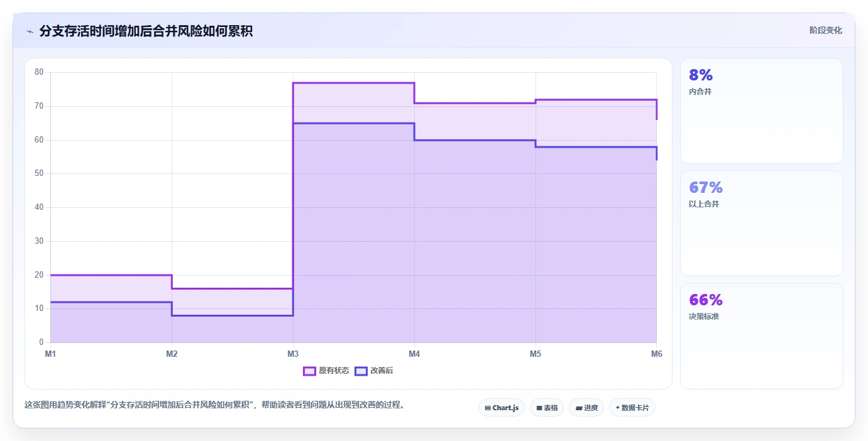
Task: Select the 进度 tag
Action: click(586, 408)
